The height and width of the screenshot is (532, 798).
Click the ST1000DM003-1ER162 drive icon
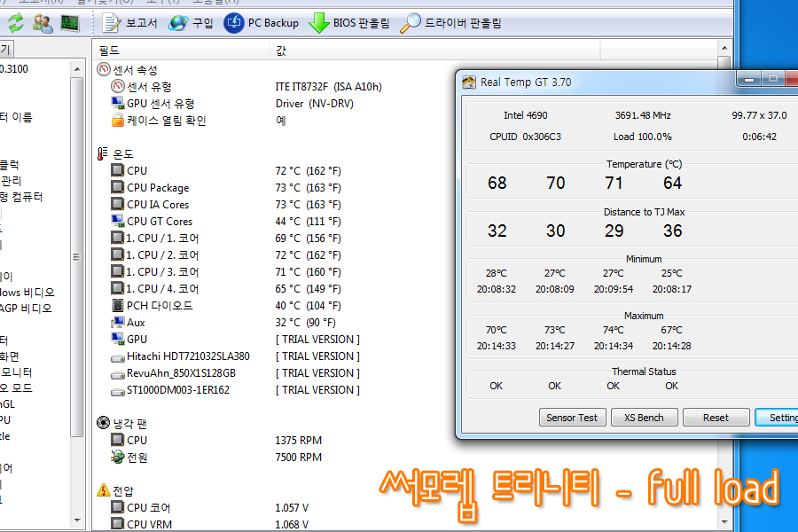pyautogui.click(x=118, y=392)
